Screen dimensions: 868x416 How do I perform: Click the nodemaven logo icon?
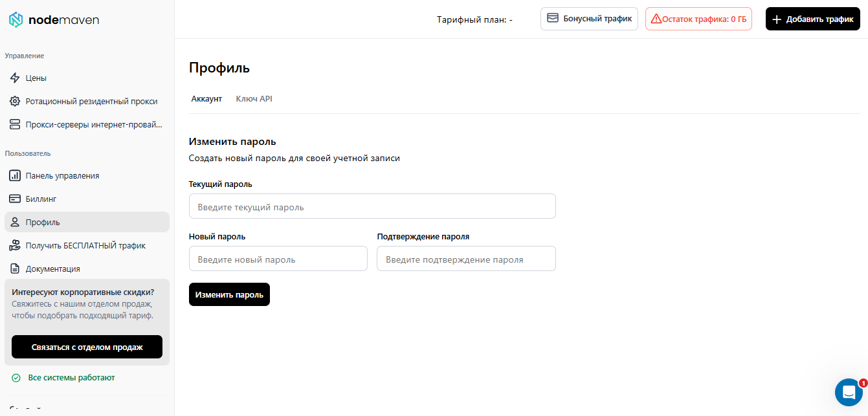(x=16, y=20)
